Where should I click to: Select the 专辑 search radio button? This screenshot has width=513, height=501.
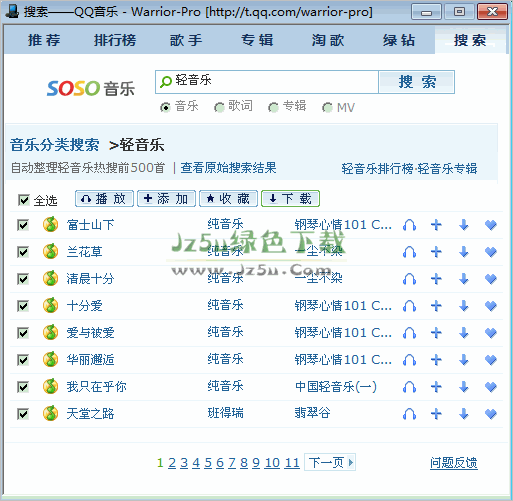(273, 107)
